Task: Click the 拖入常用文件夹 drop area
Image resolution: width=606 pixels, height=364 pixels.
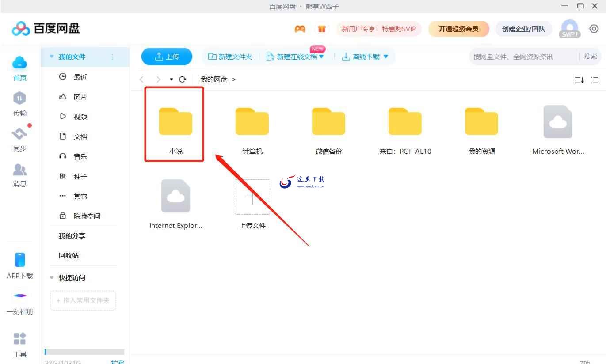Action: (x=83, y=300)
